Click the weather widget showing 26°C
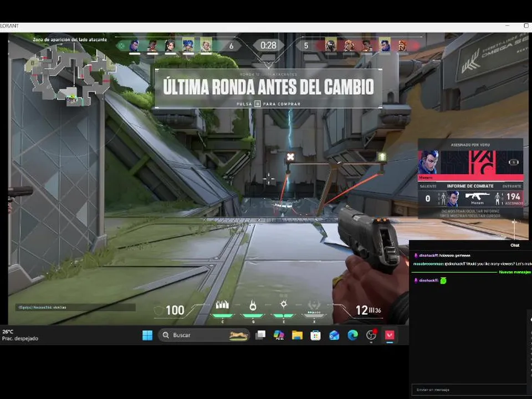The image size is (532, 399). point(20,335)
